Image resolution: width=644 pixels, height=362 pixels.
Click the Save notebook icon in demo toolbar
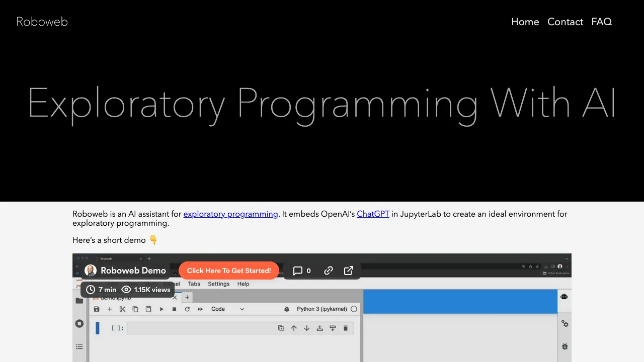tap(97, 309)
